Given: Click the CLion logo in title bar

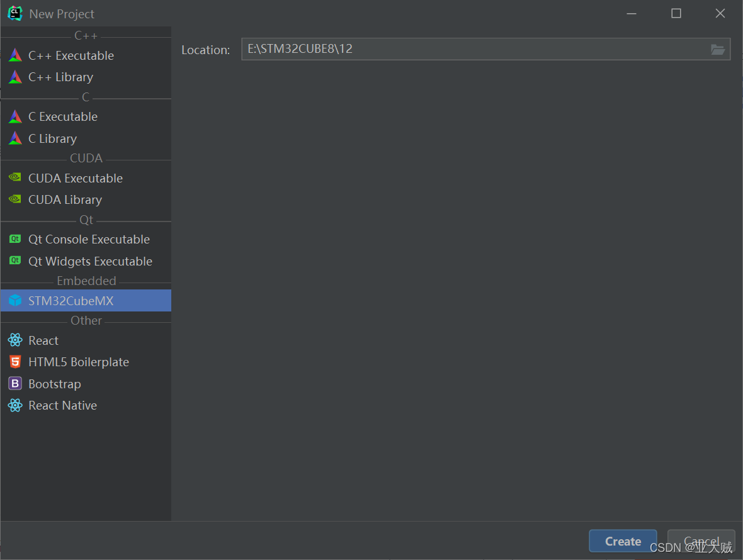Looking at the screenshot, I should pyautogui.click(x=15, y=13).
